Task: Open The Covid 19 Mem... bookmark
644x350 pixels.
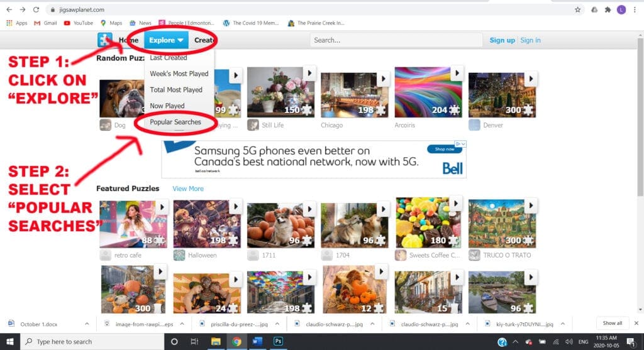Action: click(x=250, y=23)
